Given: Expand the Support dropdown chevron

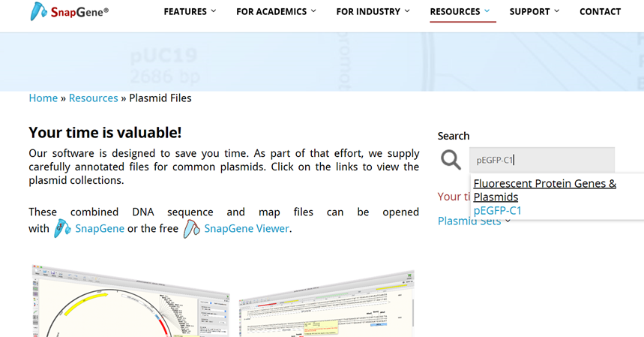Looking at the screenshot, I should [557, 11].
